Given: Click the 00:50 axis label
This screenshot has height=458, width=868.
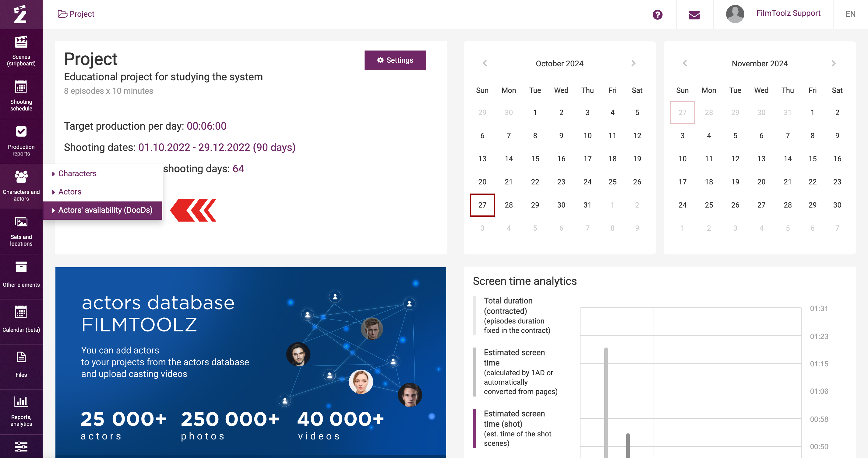Looking at the screenshot, I should (x=819, y=446).
